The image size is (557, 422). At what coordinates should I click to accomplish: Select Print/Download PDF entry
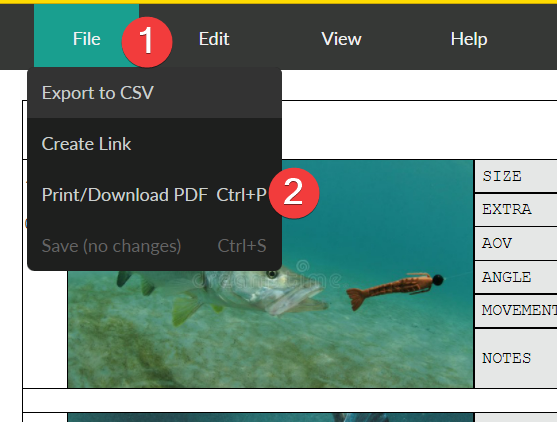(x=155, y=195)
